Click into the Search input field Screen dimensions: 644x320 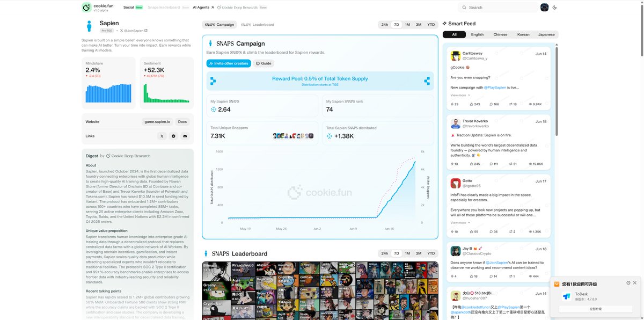(x=499, y=8)
